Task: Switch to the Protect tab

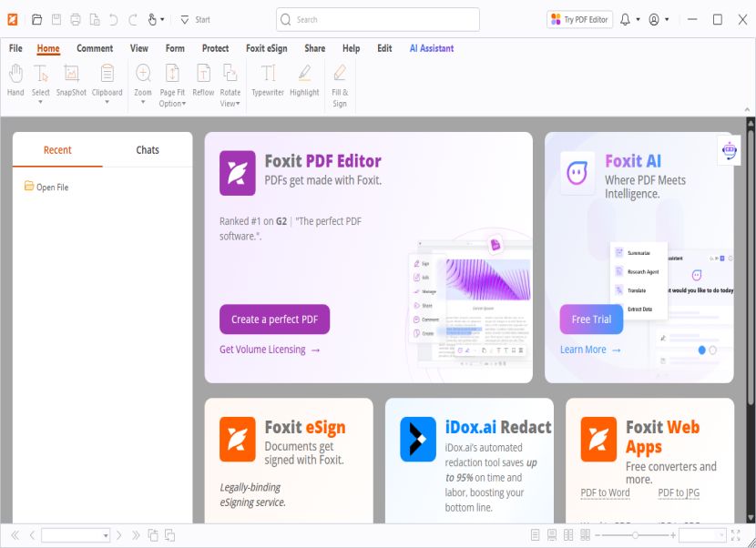Action: (215, 48)
